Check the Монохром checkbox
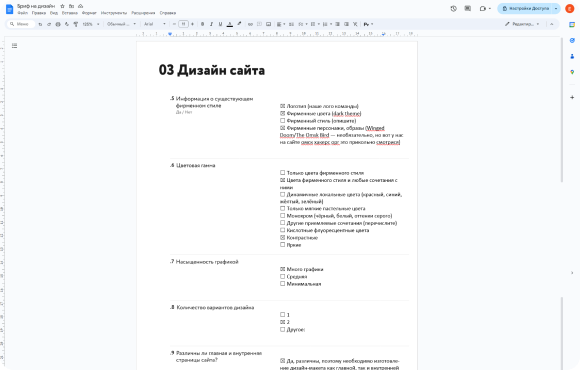Screen dimensions: 580x370 283,216
